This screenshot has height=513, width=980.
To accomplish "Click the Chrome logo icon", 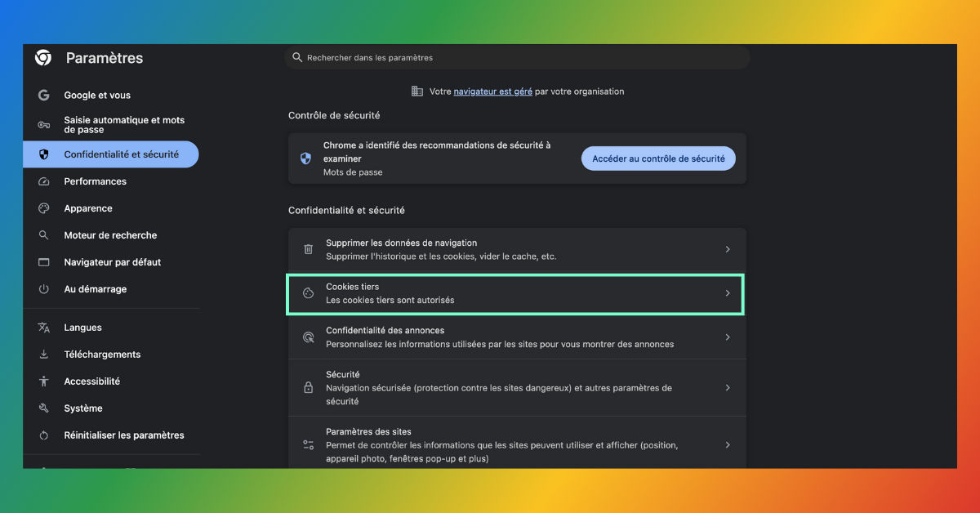I will click(43, 58).
